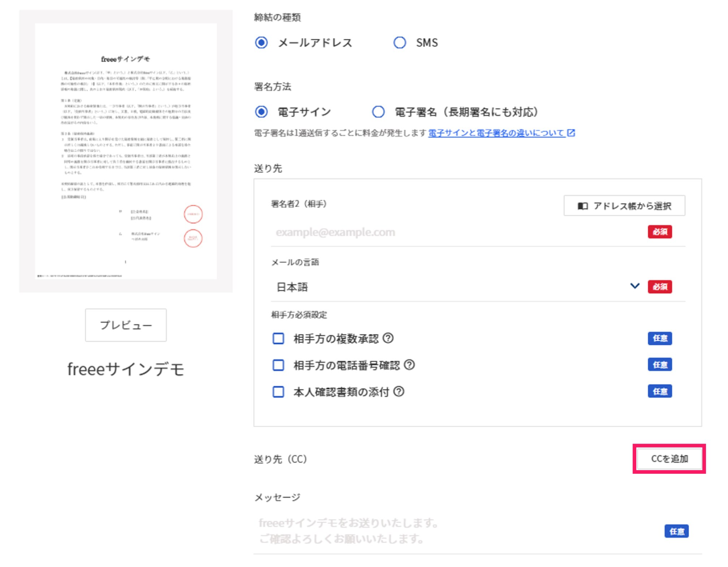Click the chevron arrow of 日本語 dropdown

(635, 286)
